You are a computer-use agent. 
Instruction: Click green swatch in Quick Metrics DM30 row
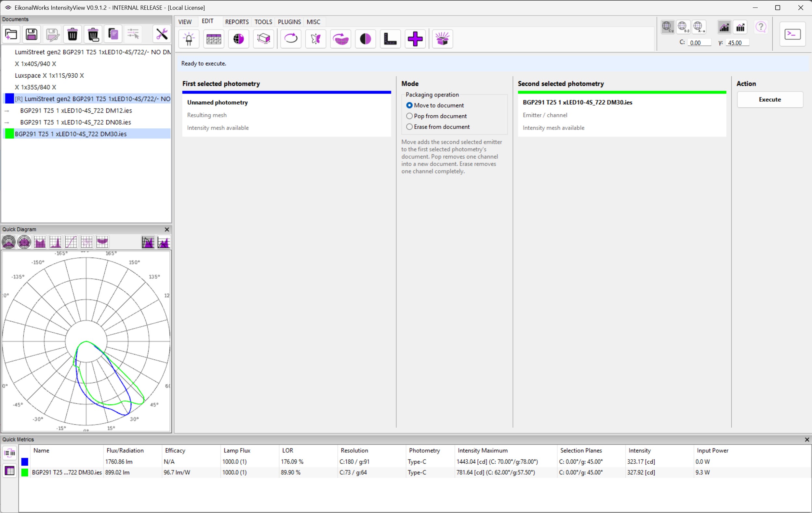25,473
